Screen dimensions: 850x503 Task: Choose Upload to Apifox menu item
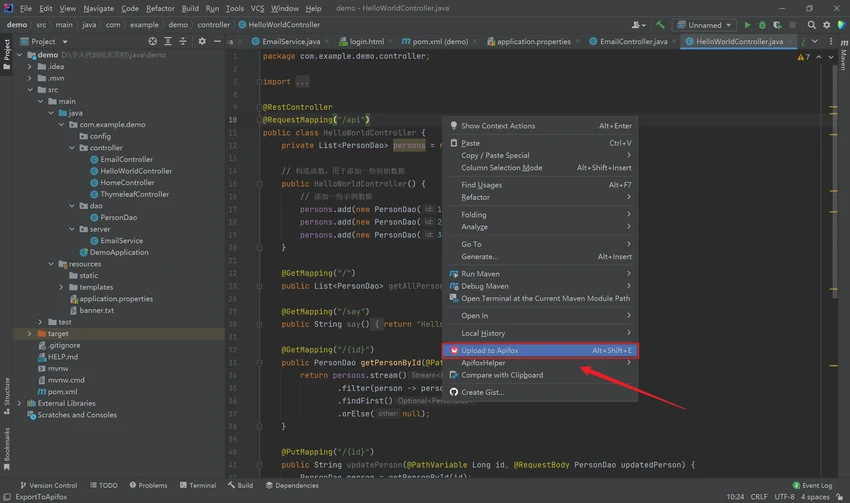click(x=540, y=350)
